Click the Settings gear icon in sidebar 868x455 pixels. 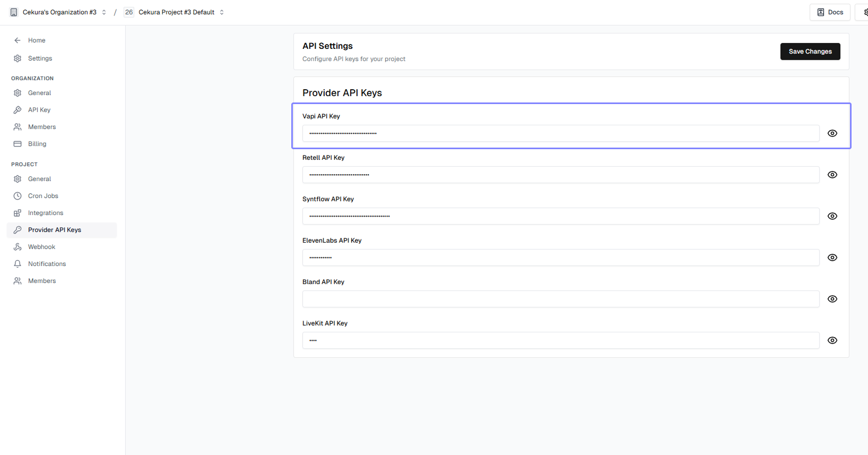(x=18, y=58)
